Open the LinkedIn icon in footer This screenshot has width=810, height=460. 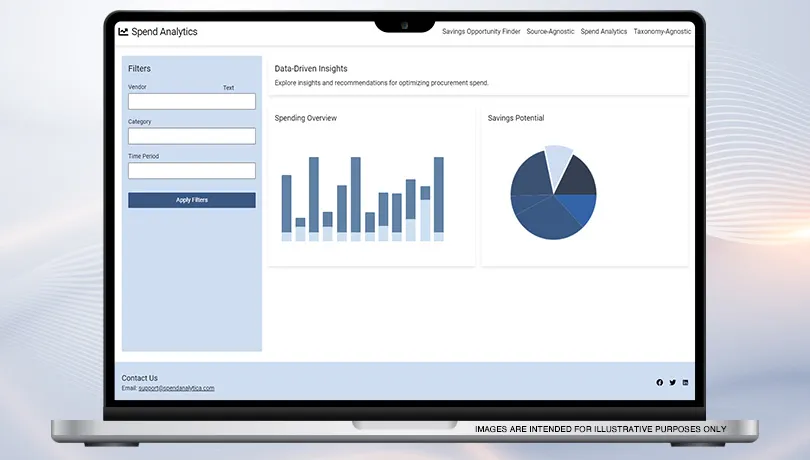coord(685,383)
